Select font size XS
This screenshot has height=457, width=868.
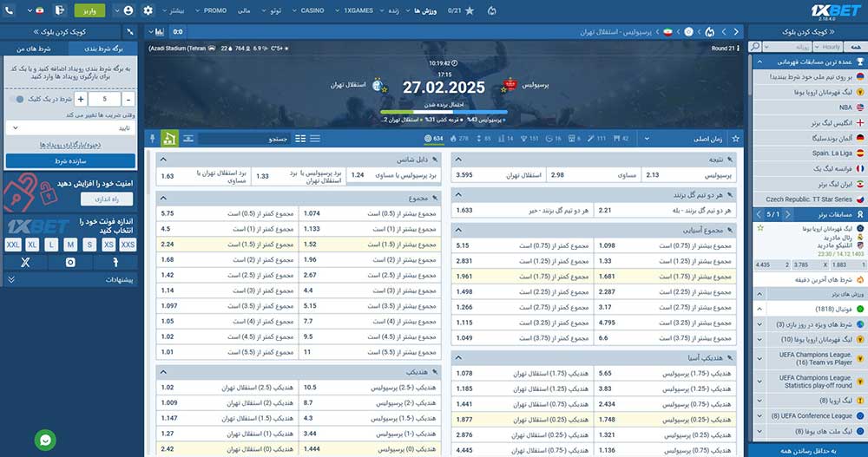[108, 245]
